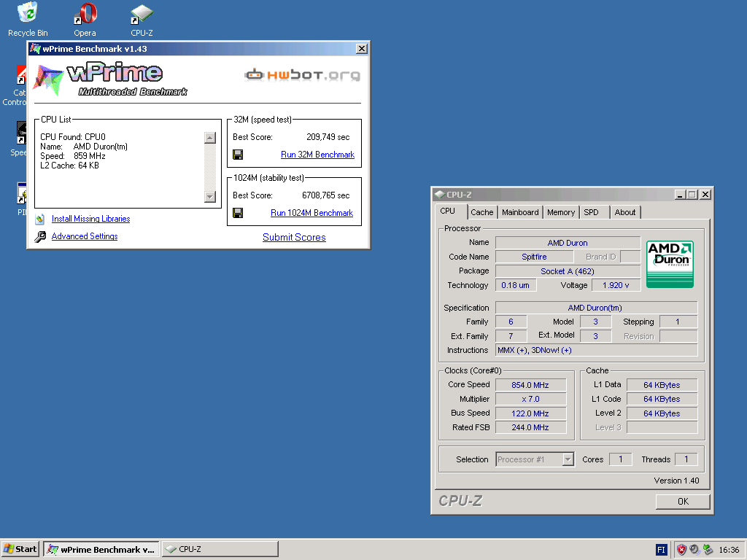The width and height of the screenshot is (747, 560).
Task: Click the tray icon left of the clock
Action: [x=708, y=550]
